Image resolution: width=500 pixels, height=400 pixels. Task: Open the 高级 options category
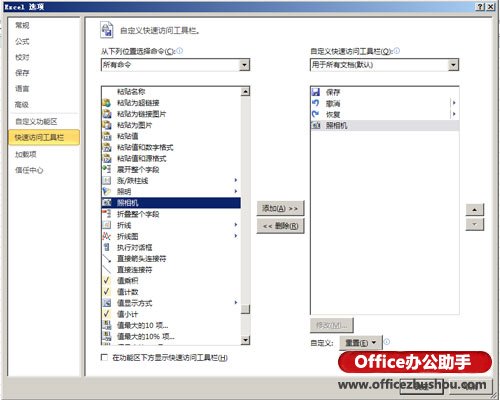(22, 105)
